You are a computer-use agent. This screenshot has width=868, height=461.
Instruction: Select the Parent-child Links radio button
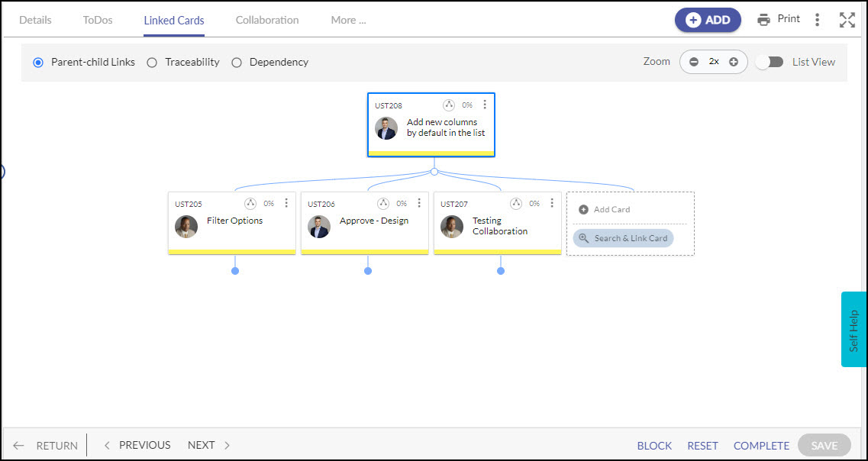pyautogui.click(x=38, y=63)
